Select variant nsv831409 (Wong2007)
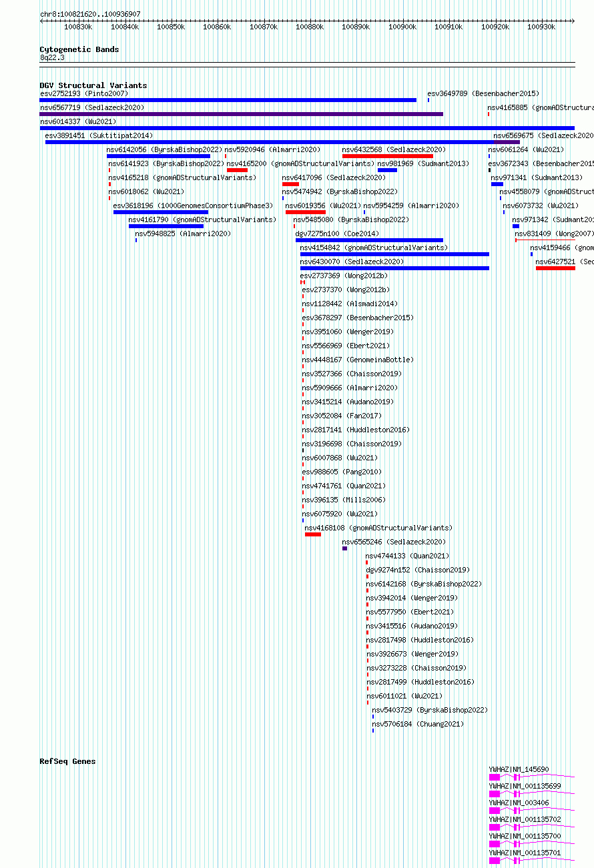Image resolution: width=594 pixels, height=868 pixels. [555, 234]
